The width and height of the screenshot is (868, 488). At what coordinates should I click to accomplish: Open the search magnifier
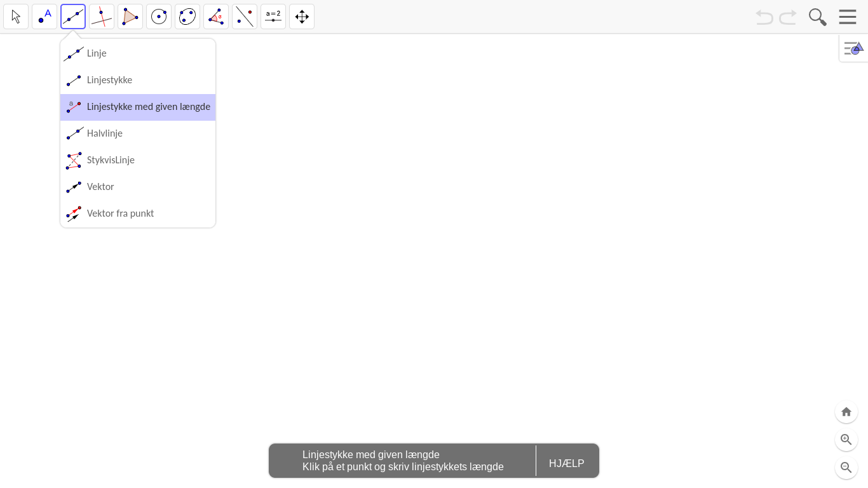(x=817, y=17)
